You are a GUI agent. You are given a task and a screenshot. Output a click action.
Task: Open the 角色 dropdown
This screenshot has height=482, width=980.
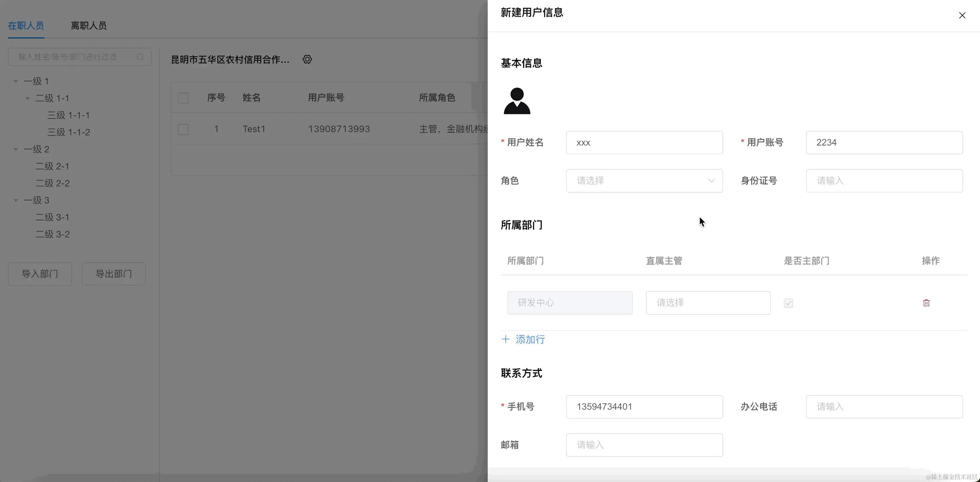tap(644, 181)
